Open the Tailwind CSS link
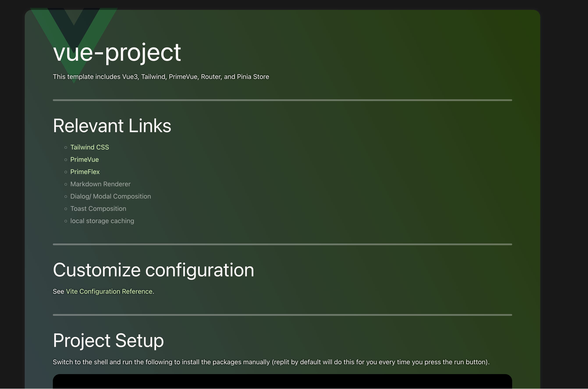 pos(90,147)
